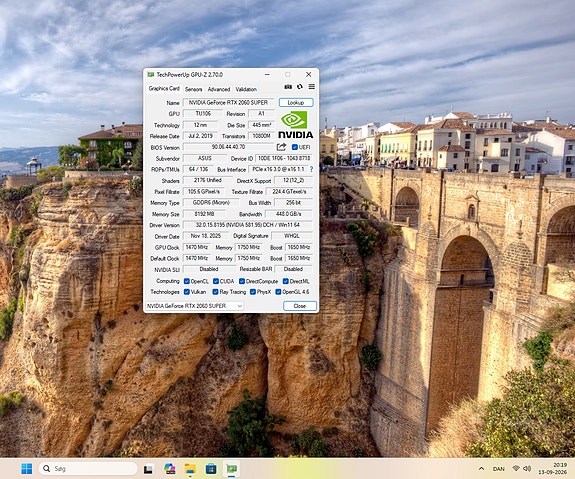Image resolution: width=575 pixels, height=479 pixels.
Task: Click the Lookup button
Action: pos(296,103)
